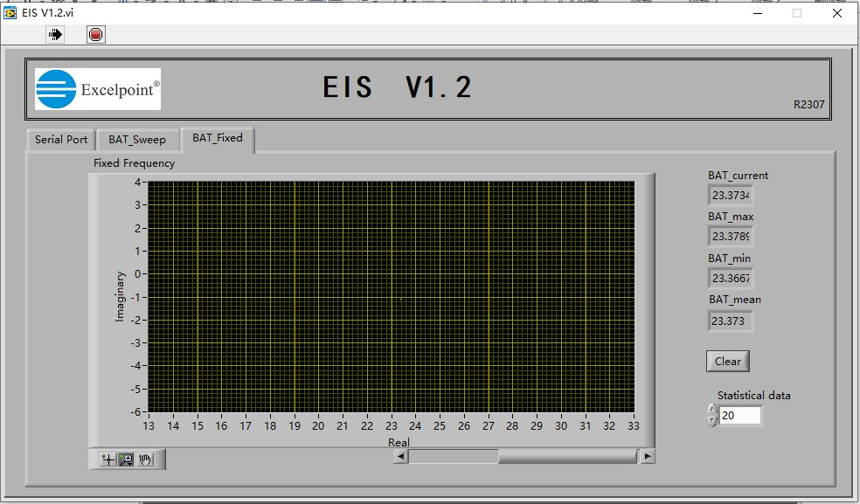
Task: Click the R2307 version text
Action: point(809,104)
